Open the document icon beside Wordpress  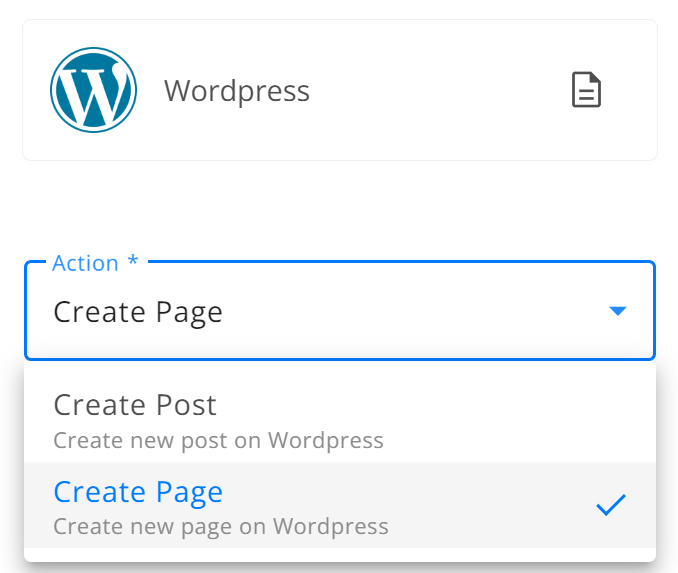(x=586, y=90)
